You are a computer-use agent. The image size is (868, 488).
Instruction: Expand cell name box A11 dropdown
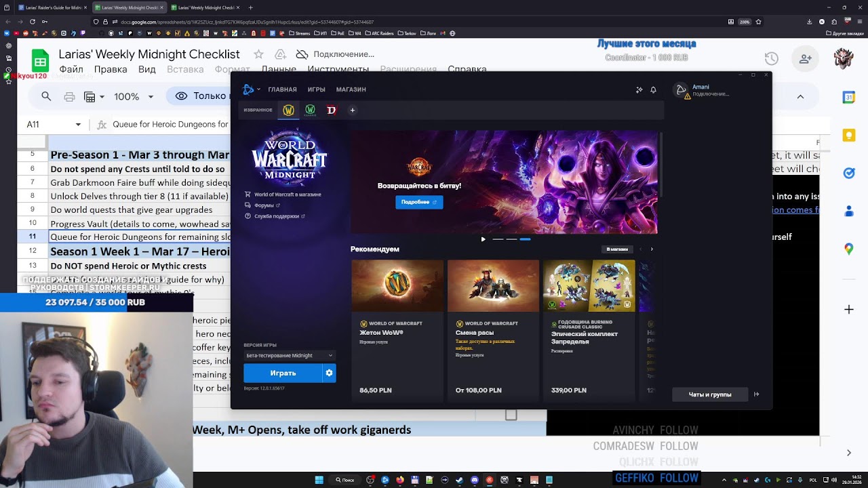78,125
